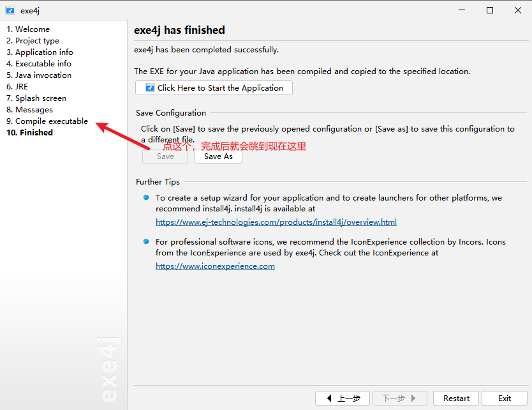532x410 pixels.
Task: Open the install4j overview link
Action: tap(276, 222)
